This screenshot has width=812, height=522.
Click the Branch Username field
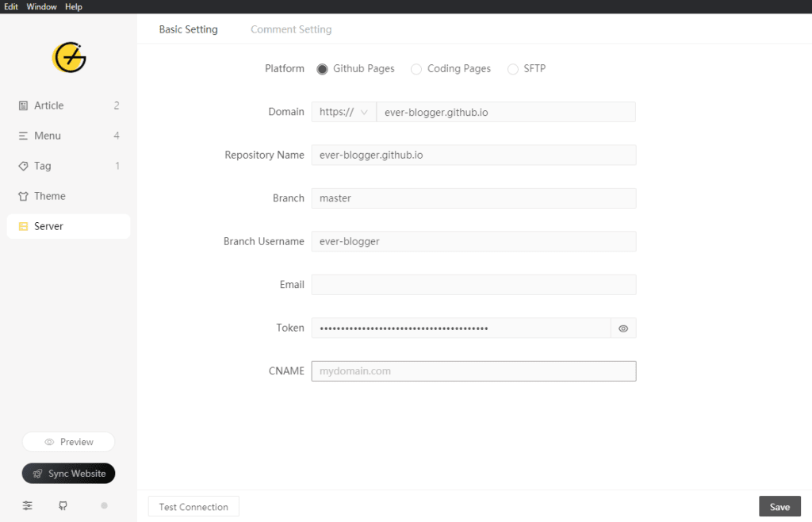pos(473,241)
